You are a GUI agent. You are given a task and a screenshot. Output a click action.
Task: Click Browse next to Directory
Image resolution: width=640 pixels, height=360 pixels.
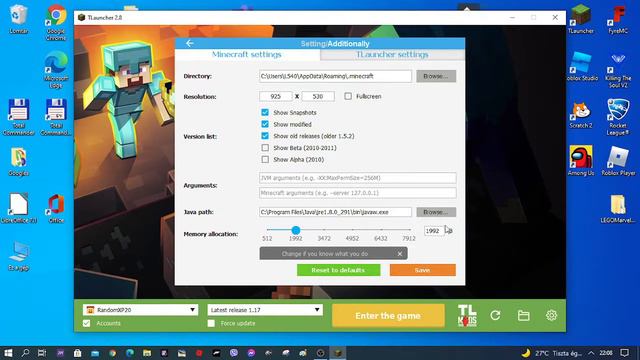pos(436,76)
